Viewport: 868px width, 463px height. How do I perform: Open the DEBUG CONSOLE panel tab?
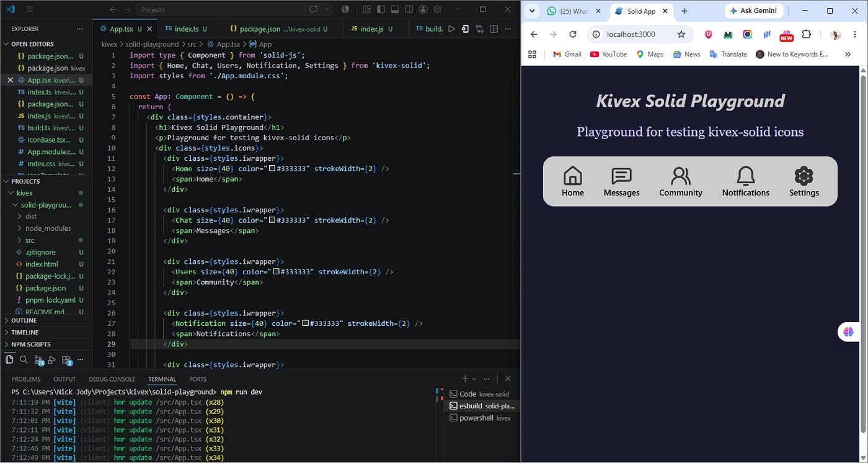[x=112, y=379]
